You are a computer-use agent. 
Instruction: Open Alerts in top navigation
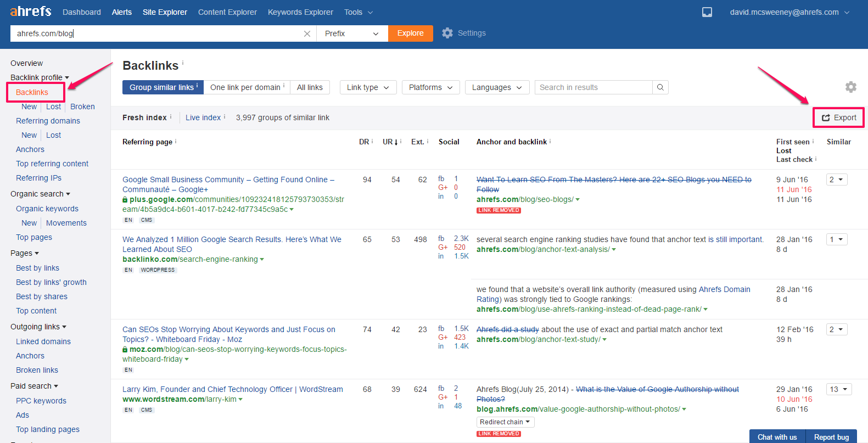[x=122, y=12]
